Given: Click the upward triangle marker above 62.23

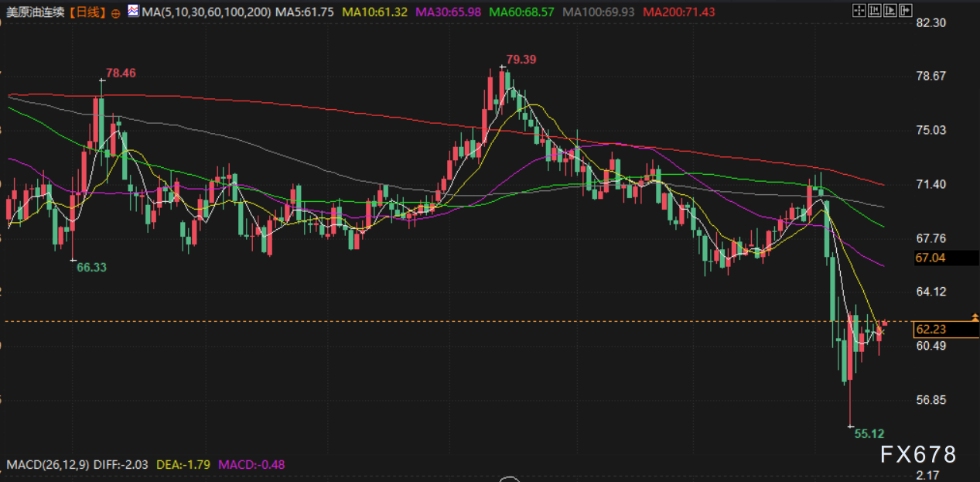Looking at the screenshot, I should coord(975,317).
